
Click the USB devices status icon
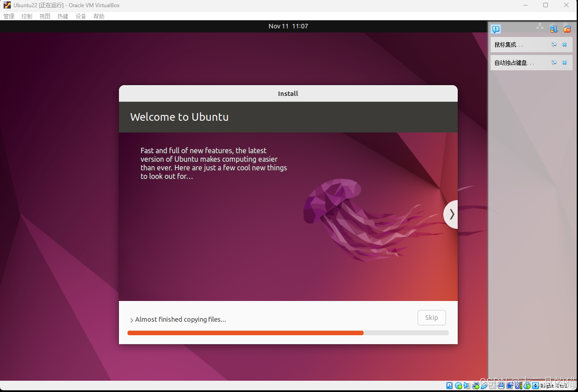[x=484, y=386]
